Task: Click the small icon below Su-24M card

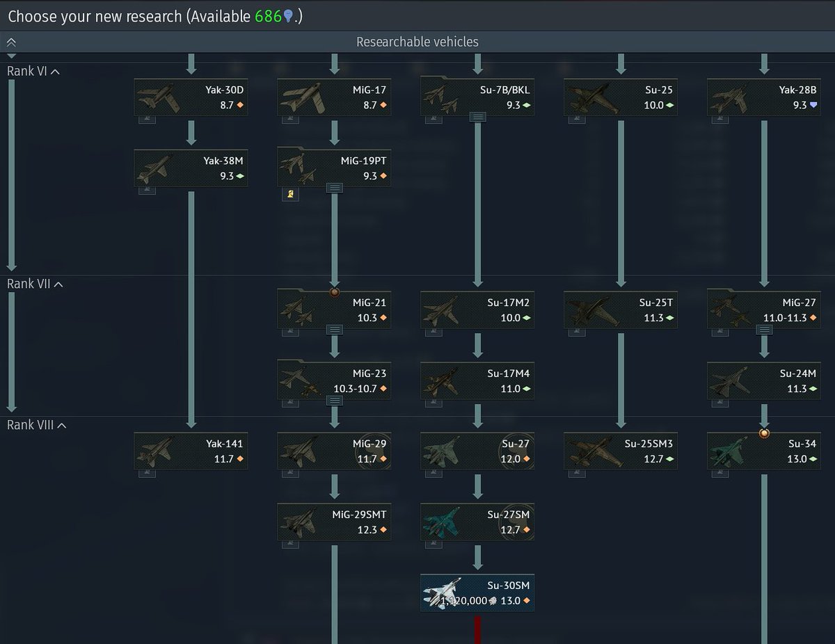Action: click(x=721, y=403)
